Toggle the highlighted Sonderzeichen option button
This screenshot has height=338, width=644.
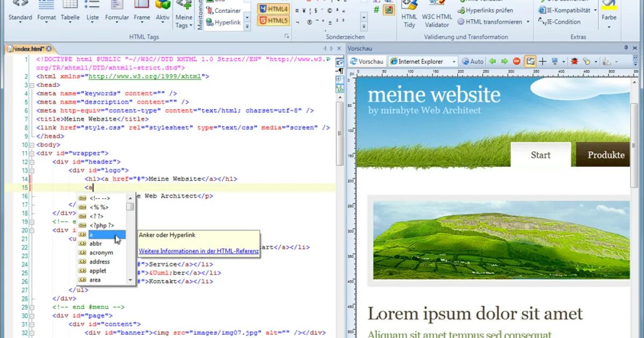pos(389,10)
